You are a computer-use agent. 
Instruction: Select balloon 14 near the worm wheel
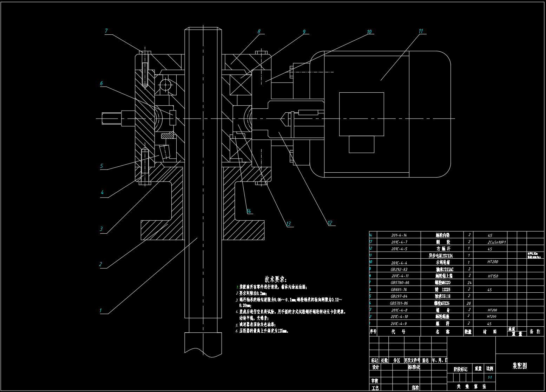click(249, 211)
